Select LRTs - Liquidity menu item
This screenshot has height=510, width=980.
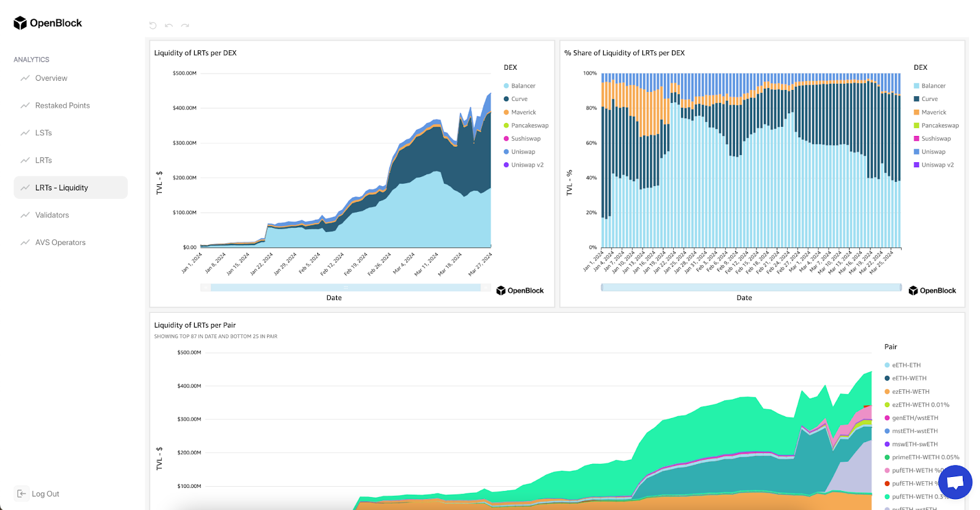click(x=70, y=187)
